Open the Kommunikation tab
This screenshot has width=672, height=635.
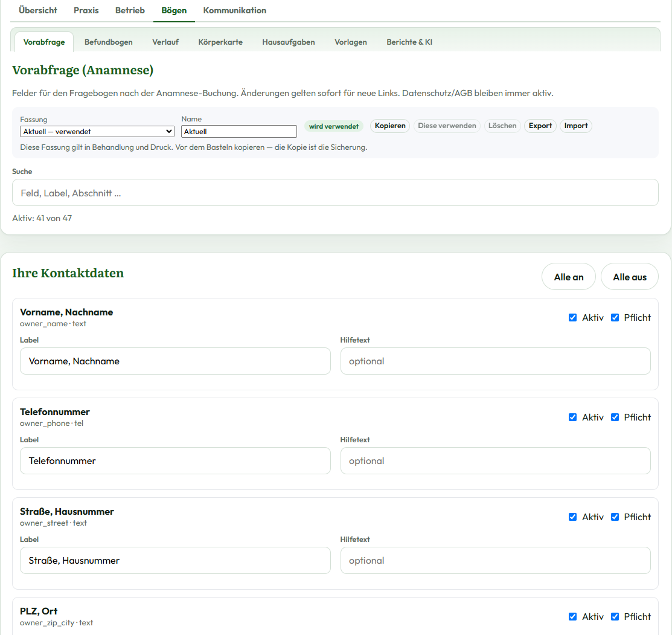235,10
